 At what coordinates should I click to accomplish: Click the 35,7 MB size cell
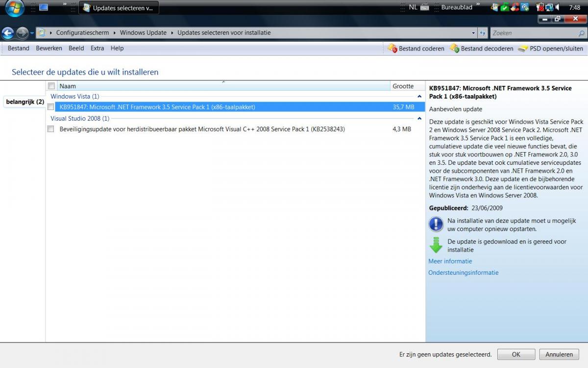click(x=403, y=107)
